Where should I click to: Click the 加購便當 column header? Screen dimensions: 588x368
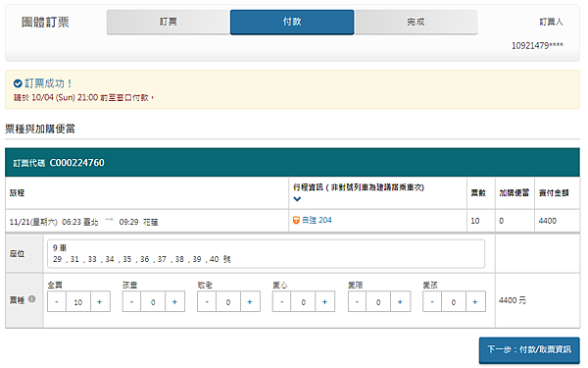point(514,193)
